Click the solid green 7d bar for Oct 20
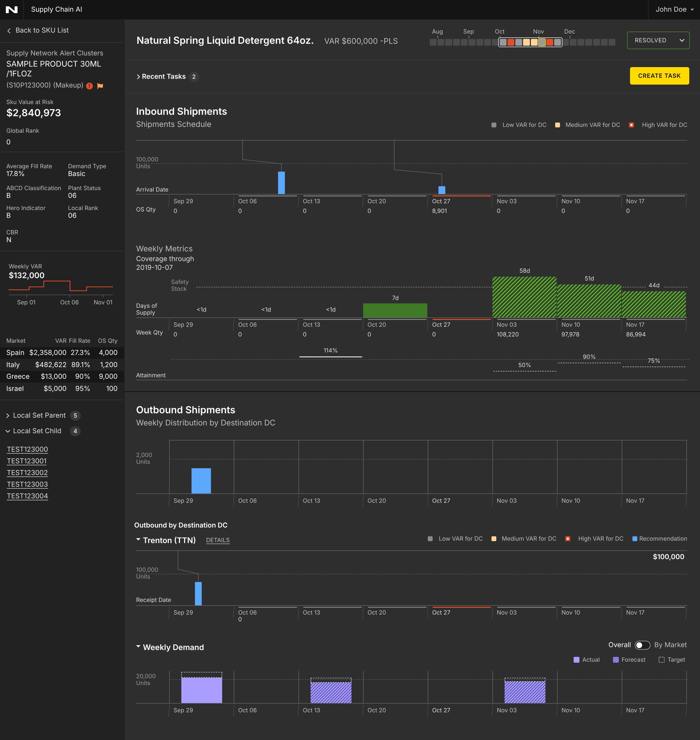Screen dimensions: 700x740 (x=395, y=310)
